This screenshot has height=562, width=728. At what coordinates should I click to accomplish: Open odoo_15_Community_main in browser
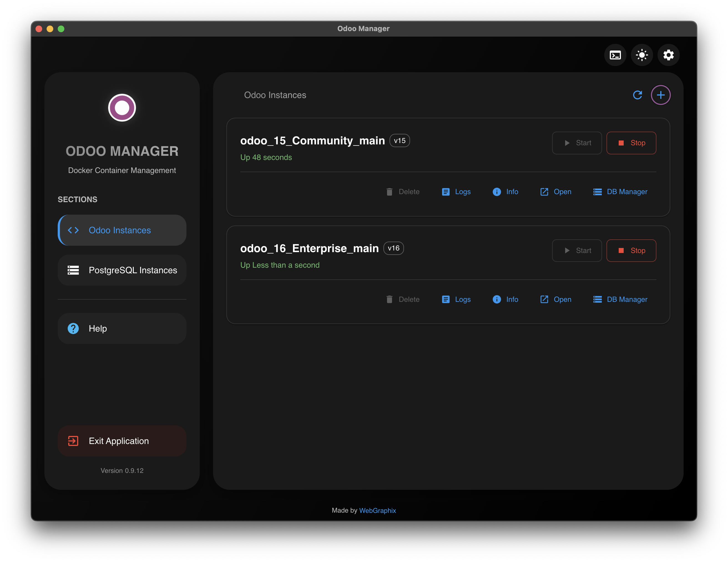point(555,192)
